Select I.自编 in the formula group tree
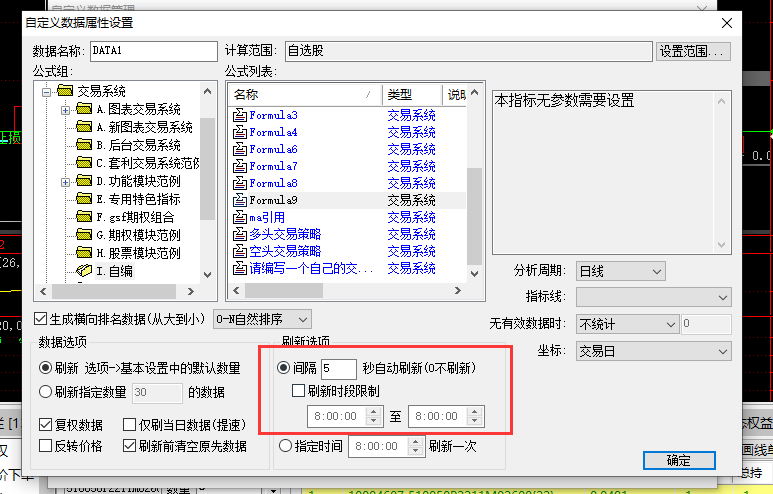Image resolution: width=773 pixels, height=494 pixels. [x=114, y=271]
